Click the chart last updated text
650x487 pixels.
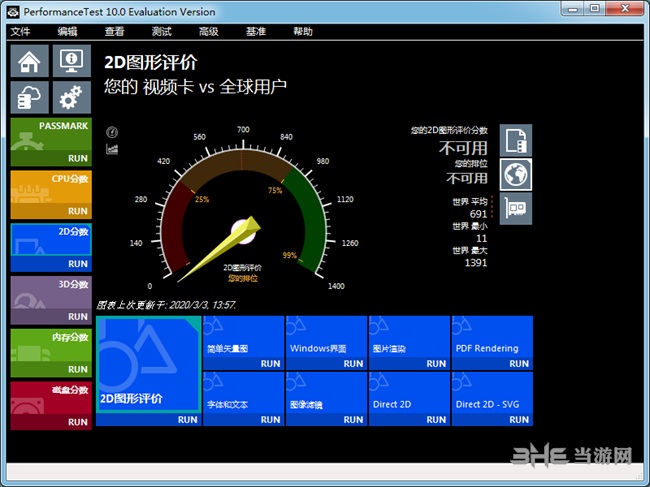click(166, 305)
